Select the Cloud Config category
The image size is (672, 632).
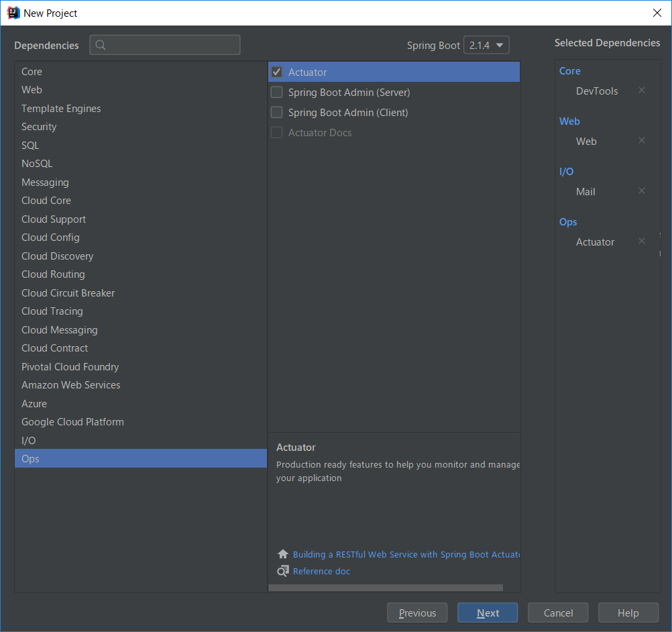click(x=141, y=238)
